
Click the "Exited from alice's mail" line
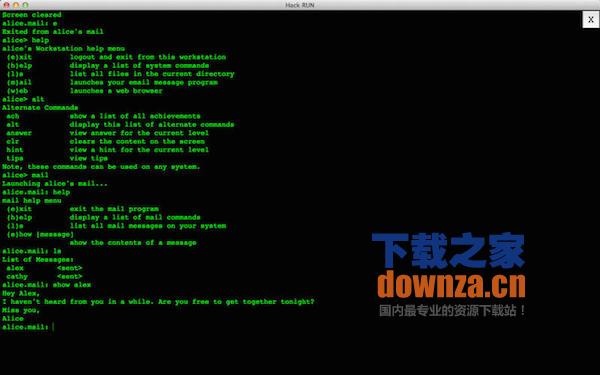pyautogui.click(x=53, y=32)
